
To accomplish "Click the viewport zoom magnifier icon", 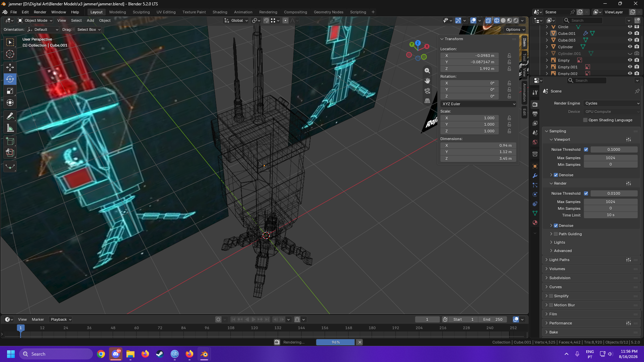I will (x=427, y=71).
